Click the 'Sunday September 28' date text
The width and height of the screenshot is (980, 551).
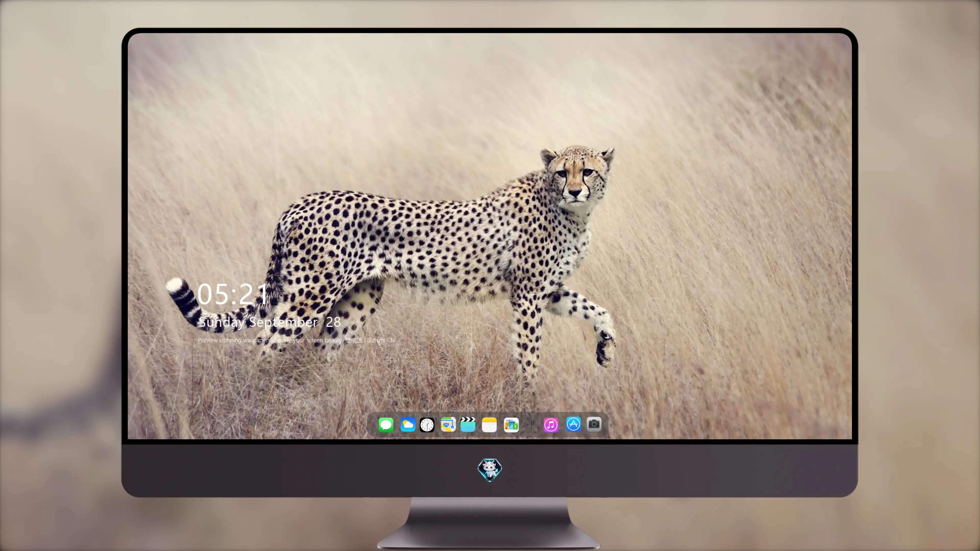pyautogui.click(x=269, y=322)
